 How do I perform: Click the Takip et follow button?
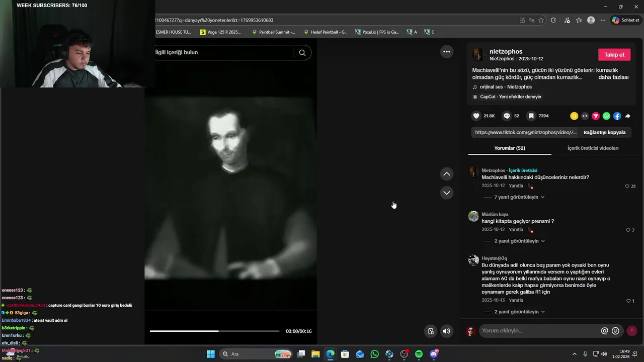[x=614, y=55]
